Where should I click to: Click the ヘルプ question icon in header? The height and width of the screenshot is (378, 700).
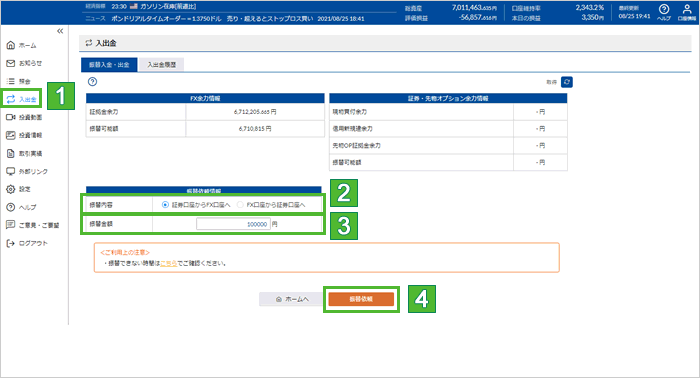coord(664,12)
